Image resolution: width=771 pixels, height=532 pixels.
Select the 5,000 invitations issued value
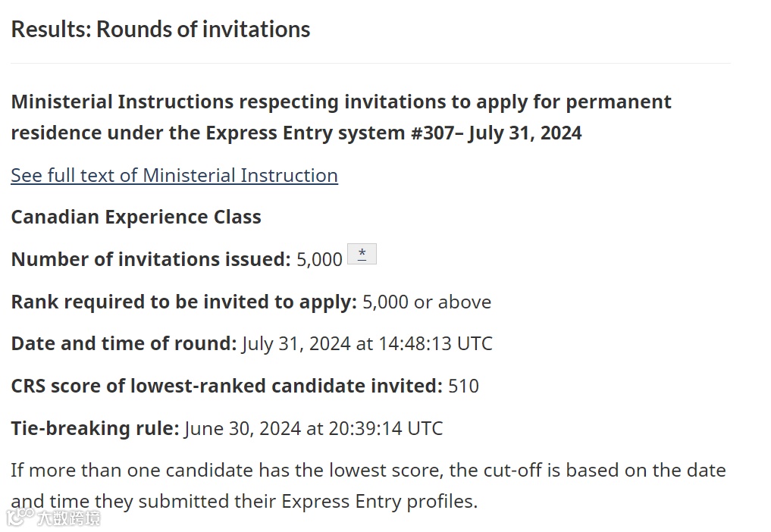(319, 260)
